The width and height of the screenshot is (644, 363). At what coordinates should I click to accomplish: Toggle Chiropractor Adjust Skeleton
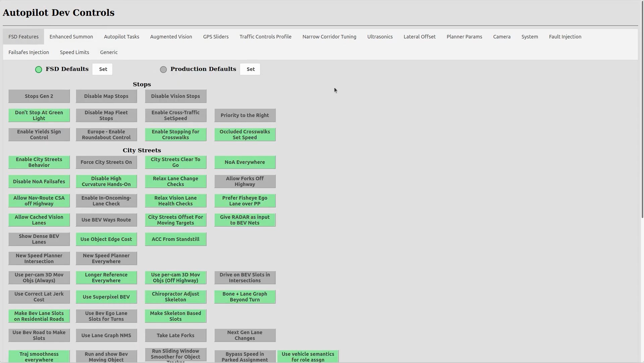[x=175, y=297]
